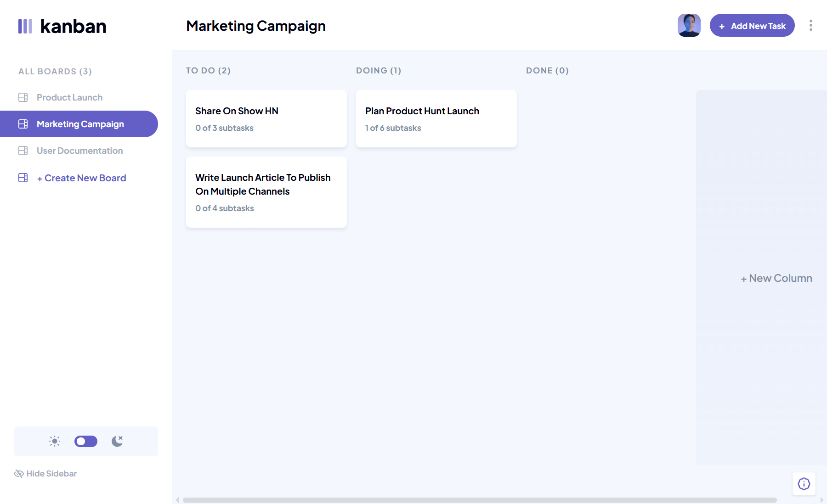Switch to the Product Launch board
Screen dimensions: 827x504
(69, 97)
